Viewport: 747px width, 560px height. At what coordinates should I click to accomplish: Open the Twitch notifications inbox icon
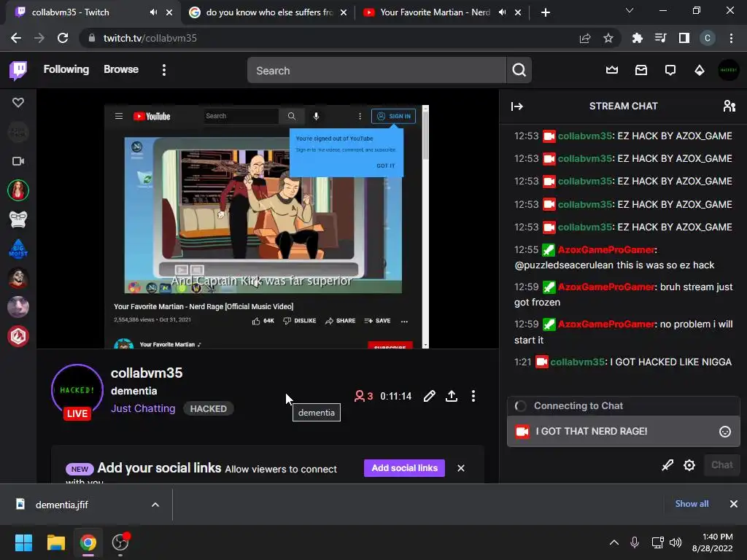tap(641, 71)
